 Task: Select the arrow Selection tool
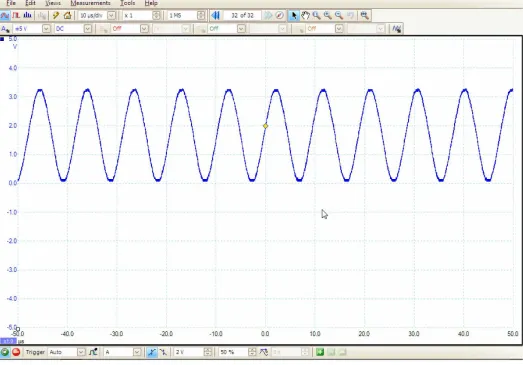(294, 15)
